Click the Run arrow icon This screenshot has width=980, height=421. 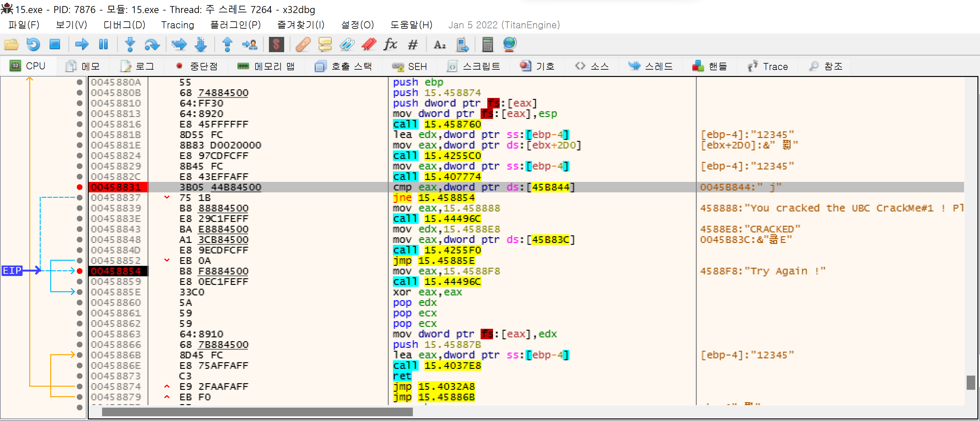[x=82, y=45]
